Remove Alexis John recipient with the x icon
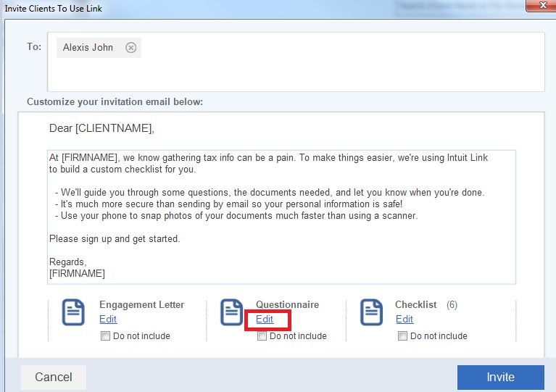556x392 pixels. coord(130,48)
